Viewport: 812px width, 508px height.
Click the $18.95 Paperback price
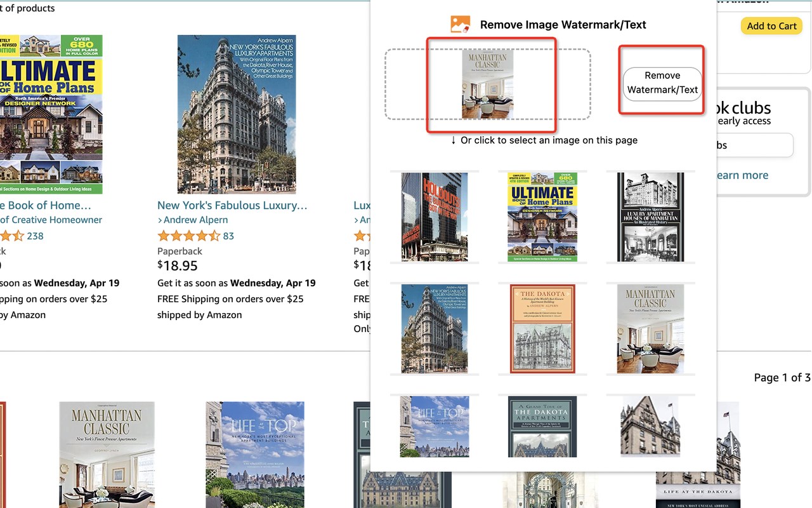(178, 265)
